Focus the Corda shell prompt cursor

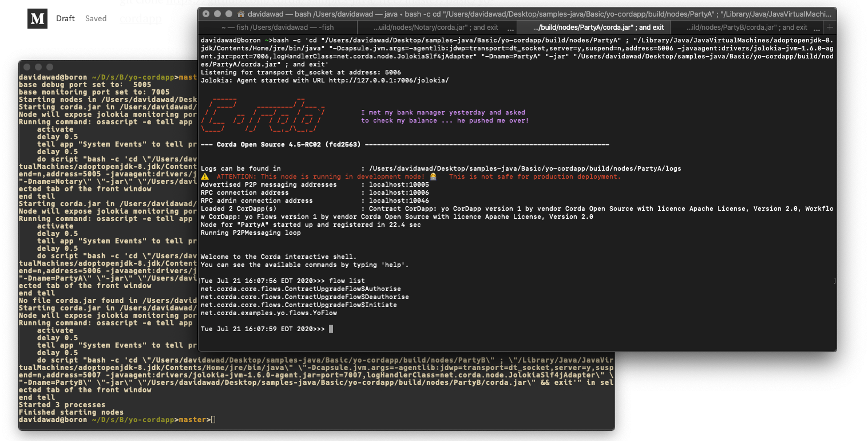pos(331,329)
